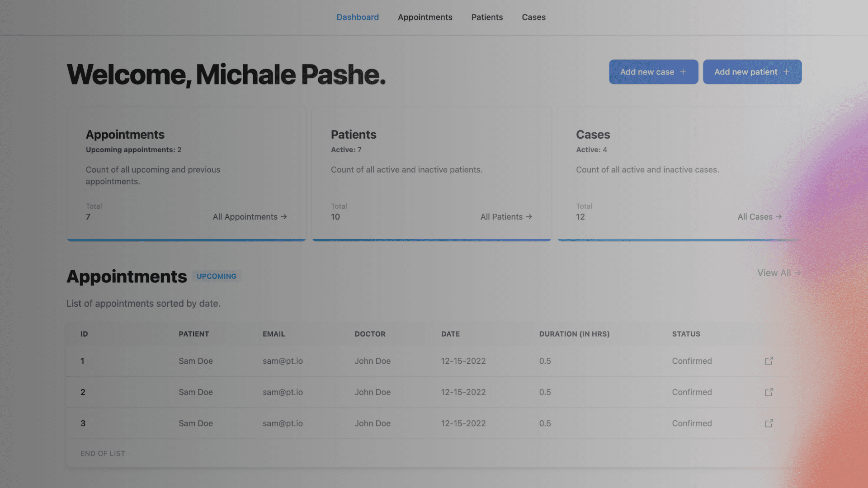Click plus icon on Add new case
Image resolution: width=868 pixels, height=488 pixels.
(683, 72)
